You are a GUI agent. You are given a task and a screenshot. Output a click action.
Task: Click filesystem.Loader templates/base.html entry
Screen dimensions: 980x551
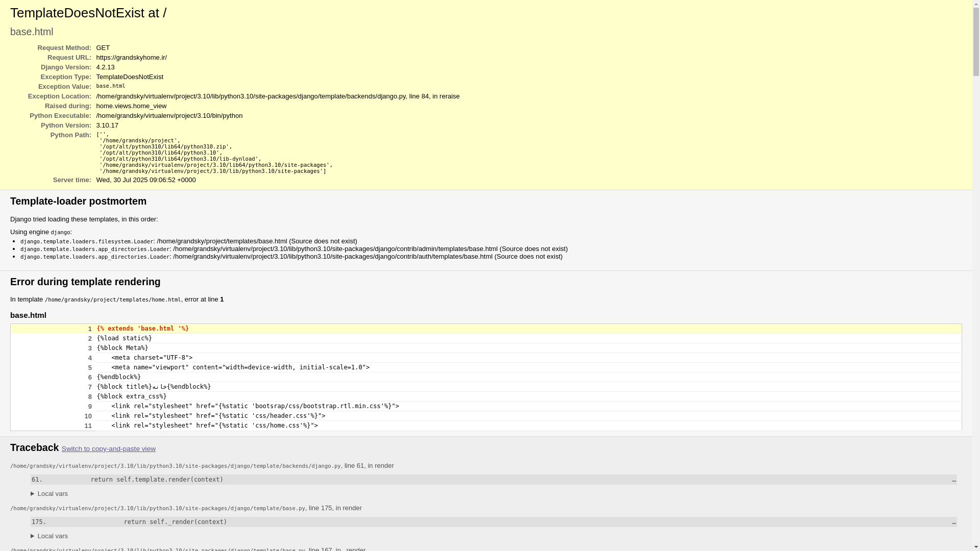click(189, 241)
